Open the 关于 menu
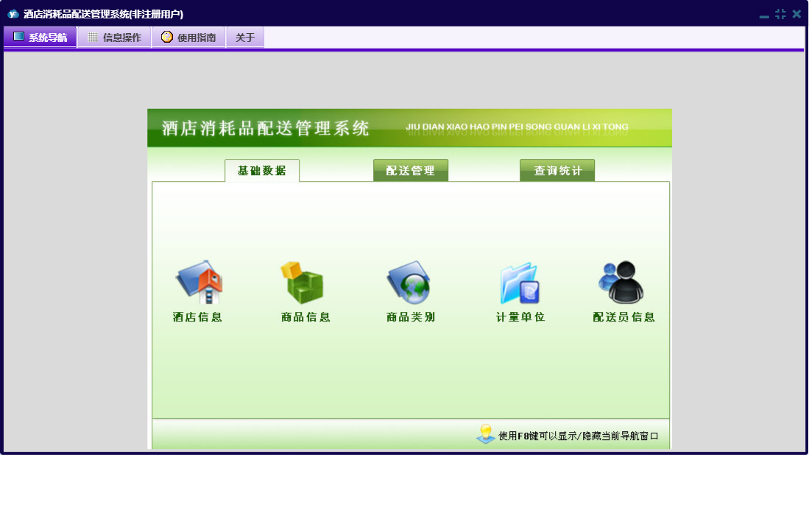This screenshot has height=532, width=809. pyautogui.click(x=245, y=38)
